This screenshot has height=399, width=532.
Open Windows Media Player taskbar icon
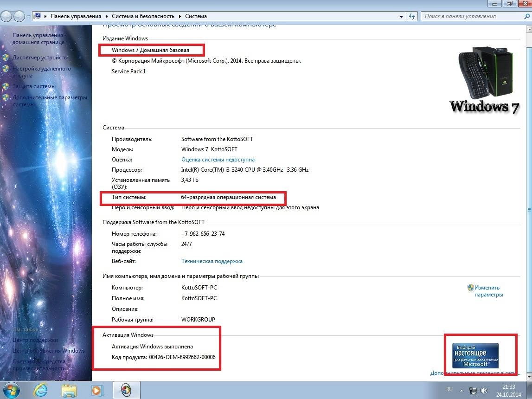pyautogui.click(x=96, y=391)
